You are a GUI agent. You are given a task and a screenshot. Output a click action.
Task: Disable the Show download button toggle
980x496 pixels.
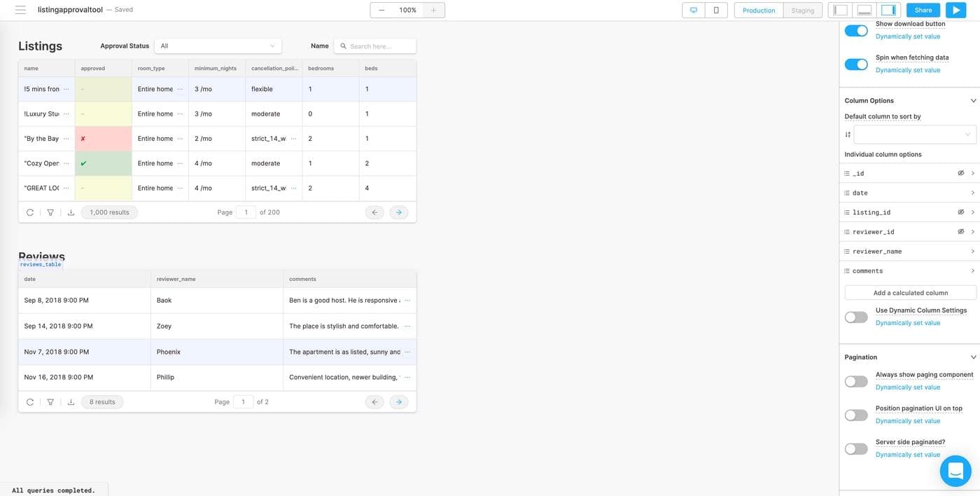click(855, 30)
